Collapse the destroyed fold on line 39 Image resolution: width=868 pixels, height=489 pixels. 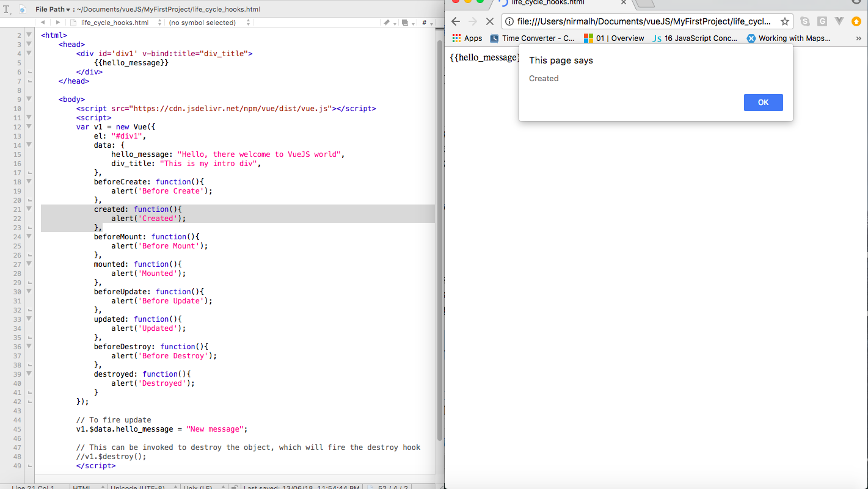coord(29,374)
